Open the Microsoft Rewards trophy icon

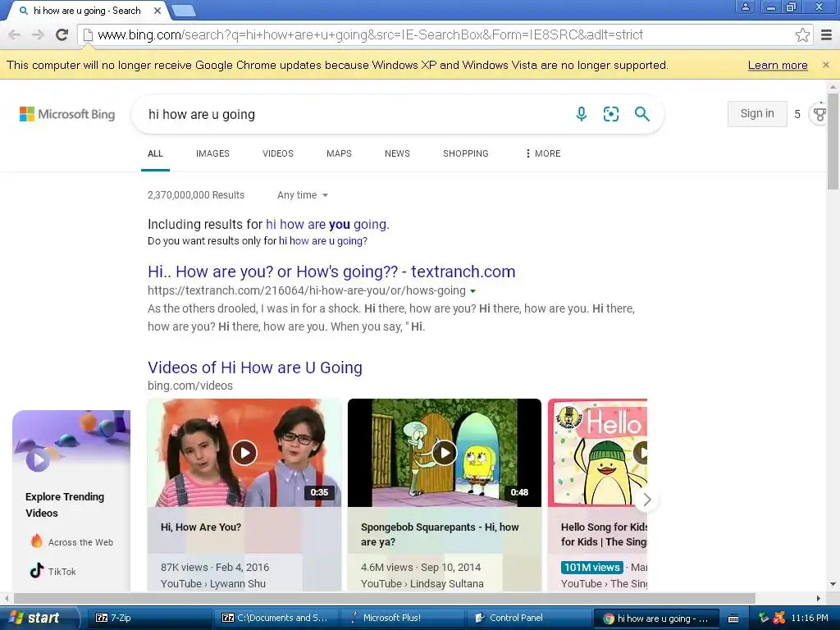tap(819, 114)
